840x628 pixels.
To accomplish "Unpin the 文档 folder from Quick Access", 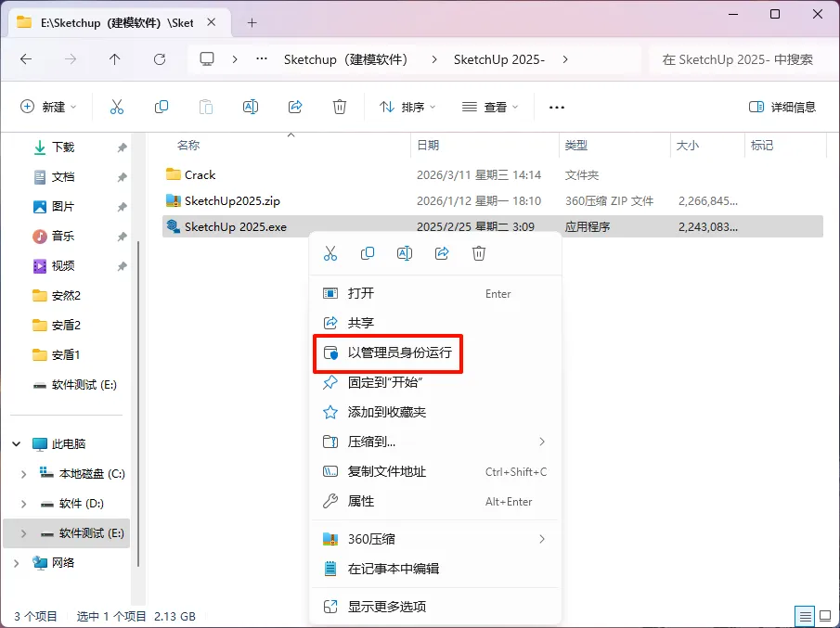I will coord(123,177).
